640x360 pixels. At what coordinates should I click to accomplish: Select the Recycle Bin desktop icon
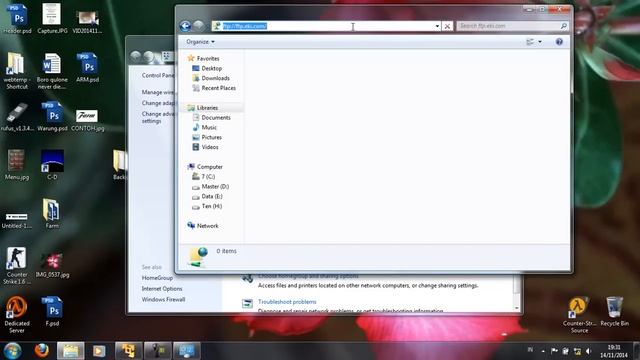tap(614, 311)
